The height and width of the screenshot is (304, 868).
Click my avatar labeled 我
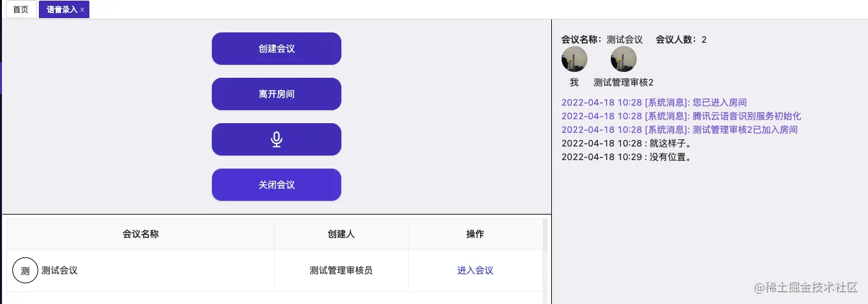tap(575, 59)
